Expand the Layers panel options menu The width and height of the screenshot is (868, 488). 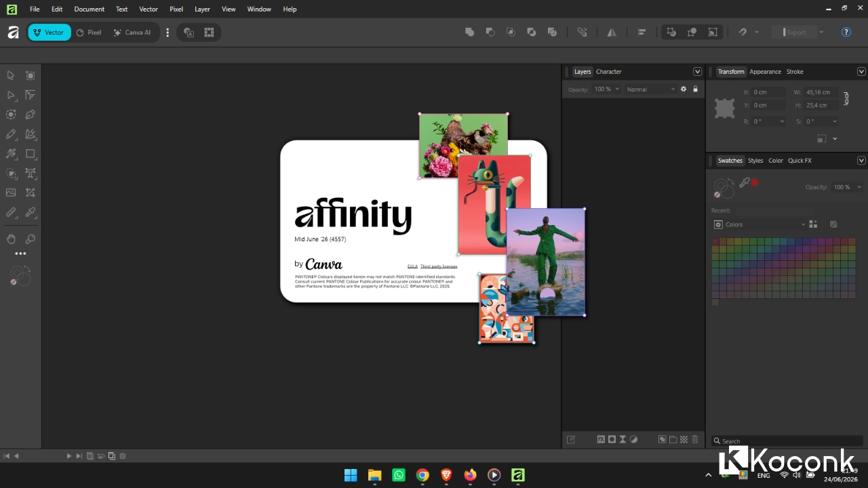[x=697, y=71]
